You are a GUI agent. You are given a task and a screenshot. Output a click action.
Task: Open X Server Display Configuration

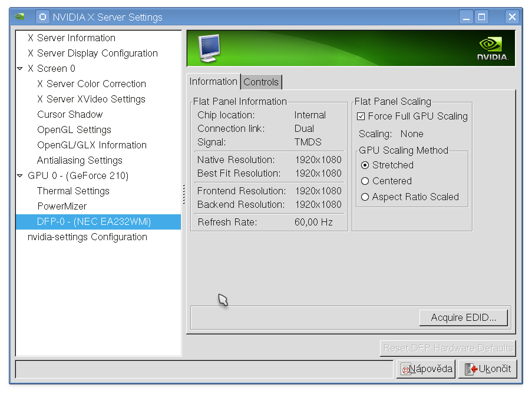[98, 53]
